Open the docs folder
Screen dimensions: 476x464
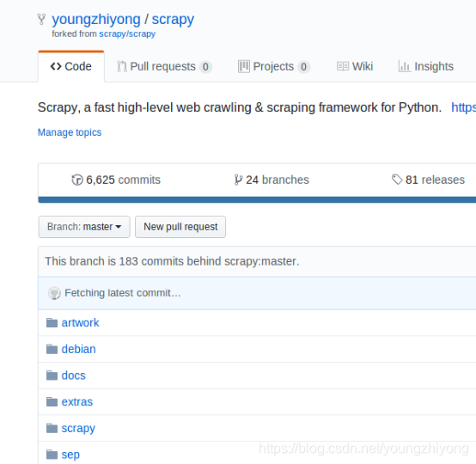coord(74,375)
